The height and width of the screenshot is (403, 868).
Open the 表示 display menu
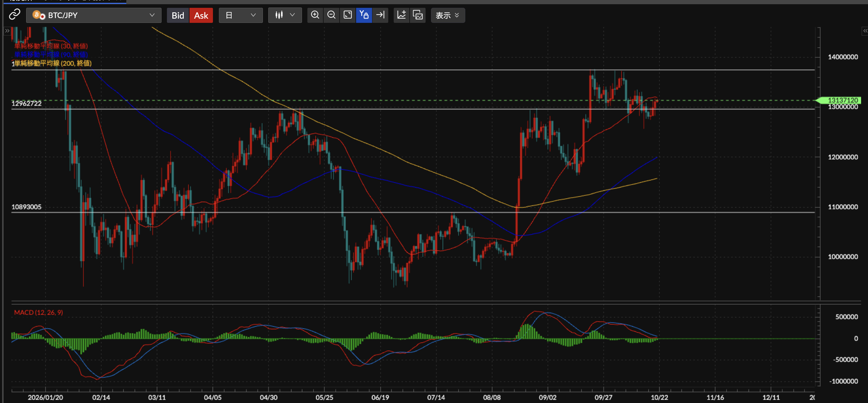pyautogui.click(x=448, y=15)
